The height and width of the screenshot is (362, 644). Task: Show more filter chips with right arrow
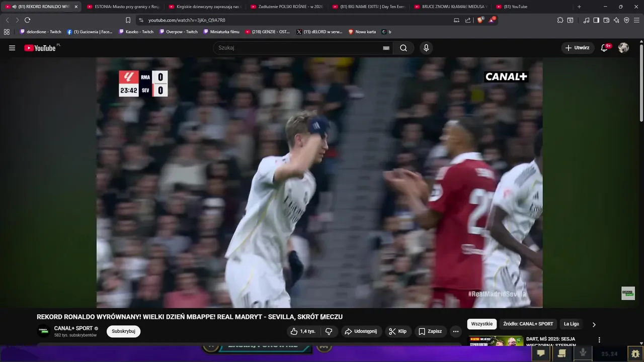(594, 324)
